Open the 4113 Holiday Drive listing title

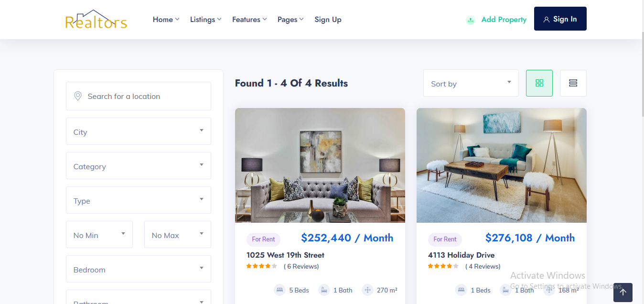(462, 255)
